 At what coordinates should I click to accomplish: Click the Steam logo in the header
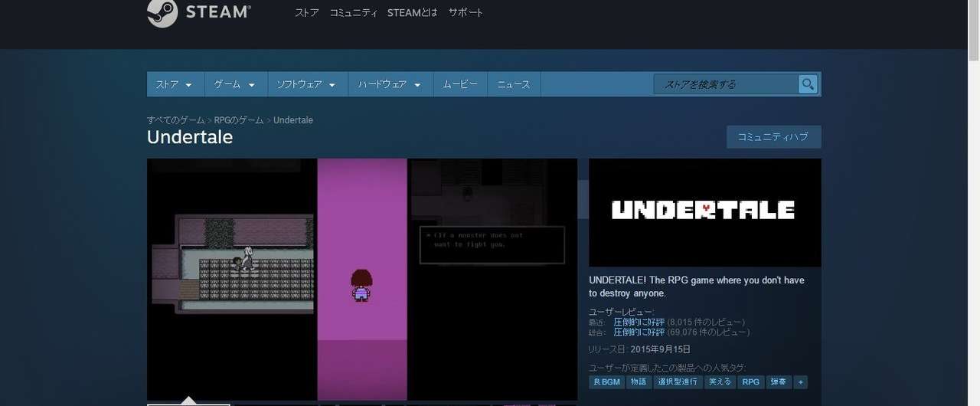(199, 13)
